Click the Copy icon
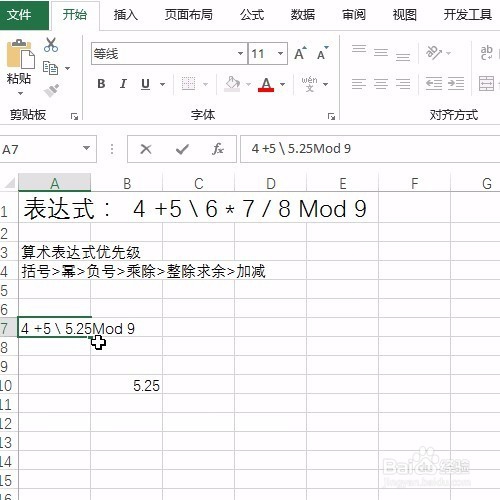The width and height of the screenshot is (500, 500). pyautogui.click(x=51, y=68)
